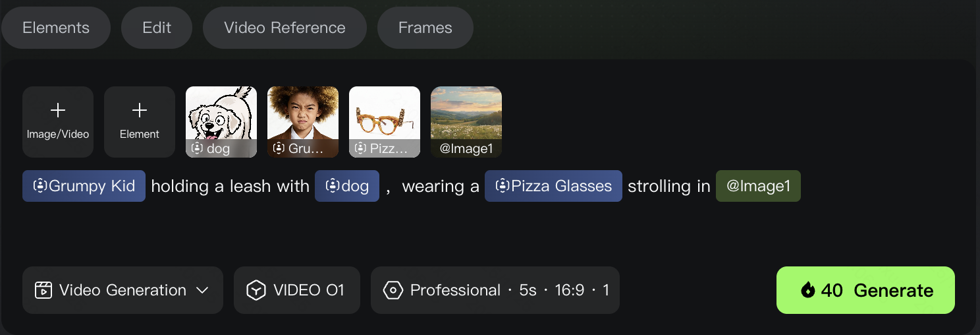Click the element icon in Grumpy Kid tag
This screenshot has height=335, width=980.
pyautogui.click(x=40, y=186)
